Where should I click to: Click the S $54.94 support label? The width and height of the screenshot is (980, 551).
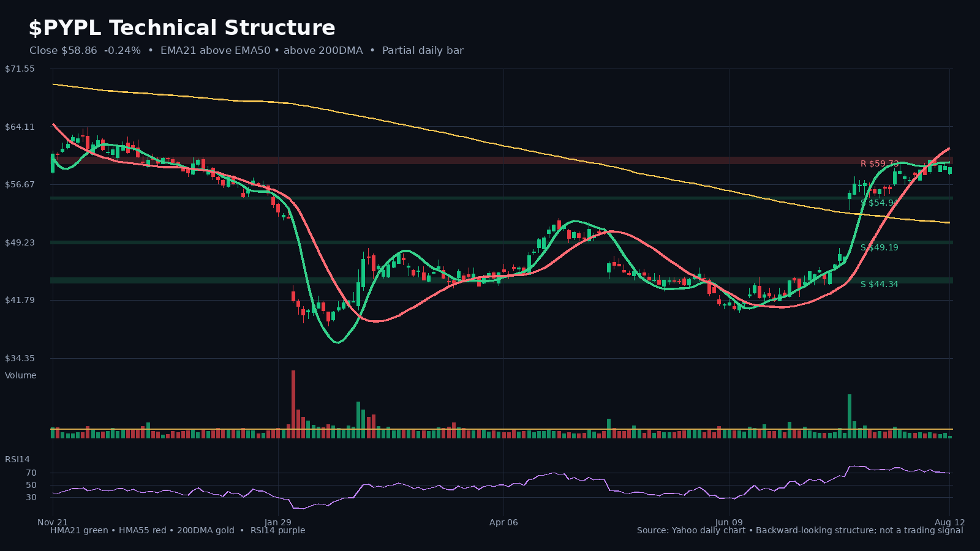click(880, 203)
